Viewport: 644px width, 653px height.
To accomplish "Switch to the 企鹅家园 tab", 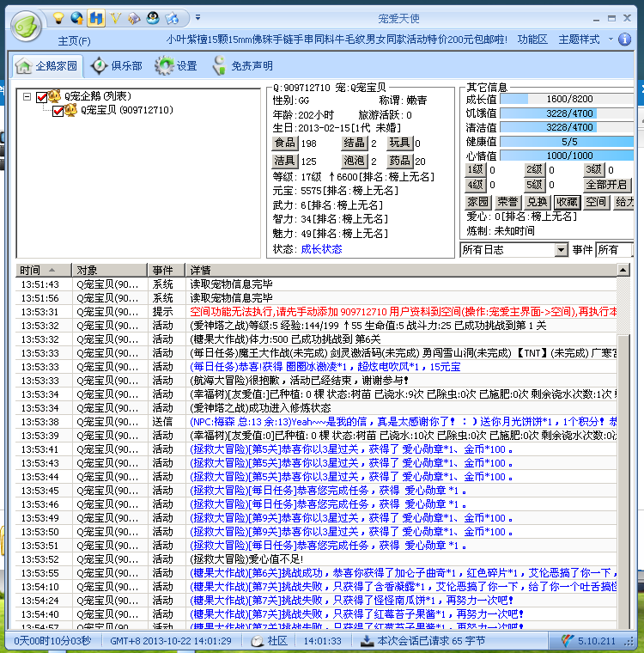I will (x=47, y=66).
